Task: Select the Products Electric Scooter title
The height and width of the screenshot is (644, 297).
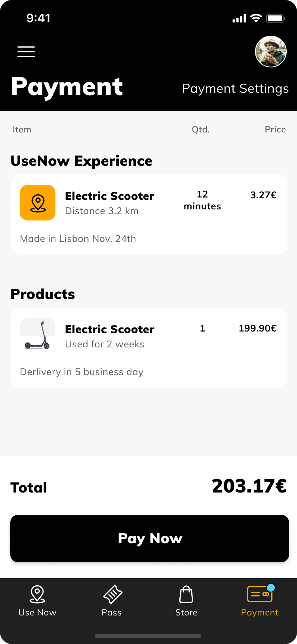Action: [x=110, y=330]
